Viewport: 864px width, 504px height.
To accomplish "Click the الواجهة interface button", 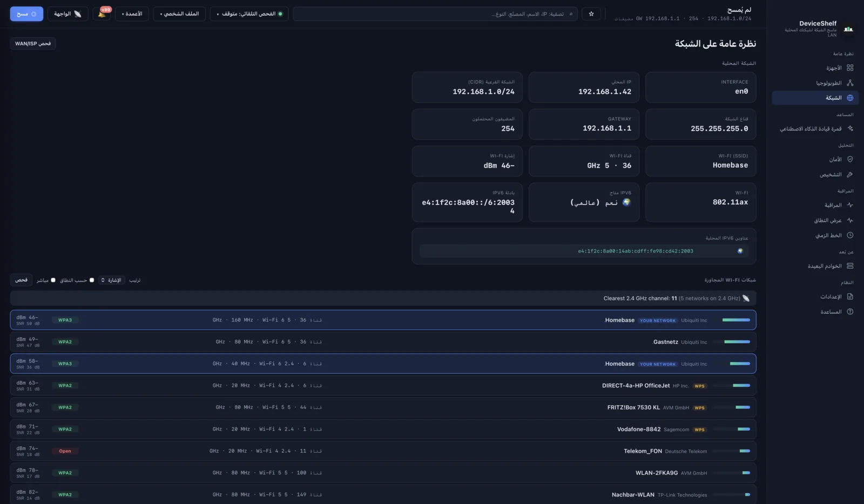I will (x=67, y=14).
